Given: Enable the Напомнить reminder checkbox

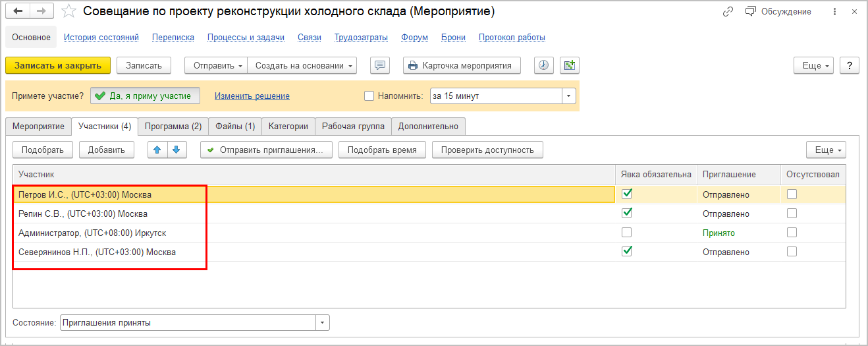Looking at the screenshot, I should [x=369, y=96].
